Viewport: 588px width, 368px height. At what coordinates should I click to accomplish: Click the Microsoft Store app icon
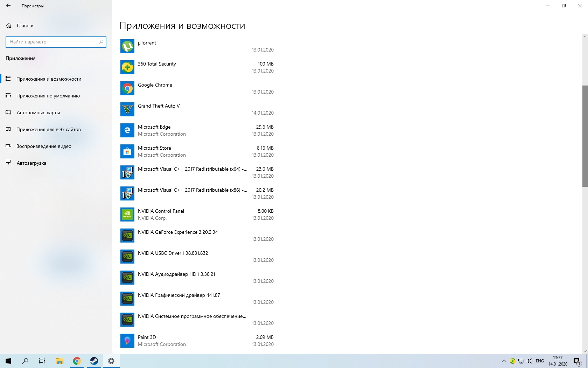tap(127, 151)
